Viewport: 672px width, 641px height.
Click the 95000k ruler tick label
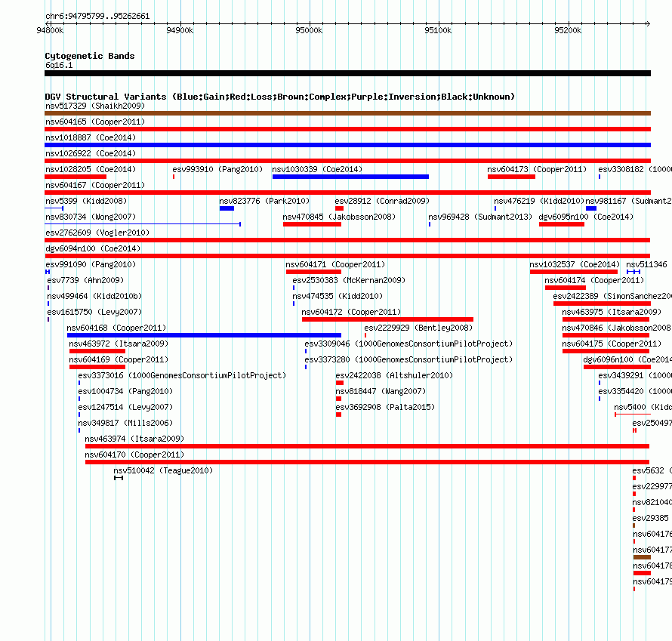point(309,30)
